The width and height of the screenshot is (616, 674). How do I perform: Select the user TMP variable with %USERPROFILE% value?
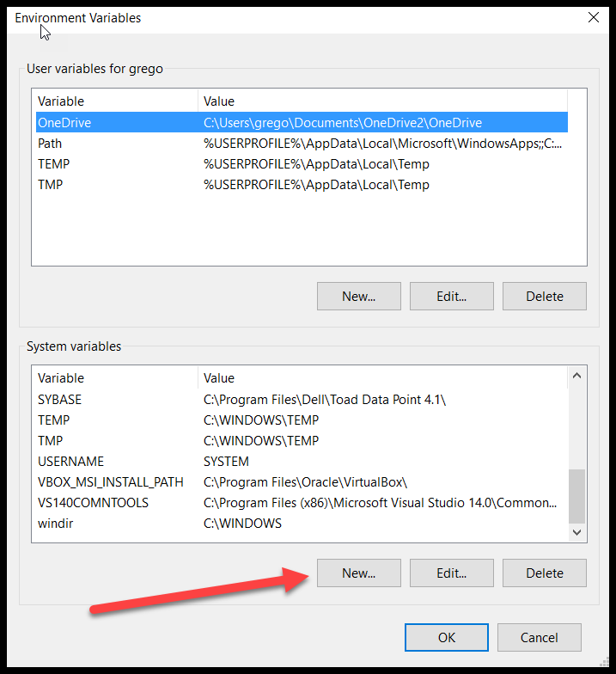(302, 184)
